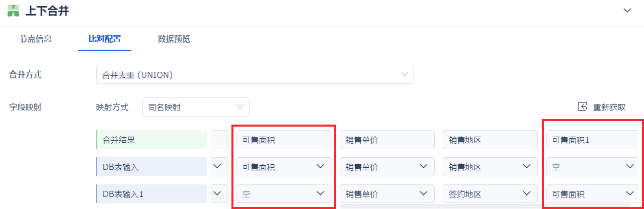This screenshot has width=644, height=209.
Task: Open DB表输入1 row 销售单价 dropdown
Action: coord(387,194)
